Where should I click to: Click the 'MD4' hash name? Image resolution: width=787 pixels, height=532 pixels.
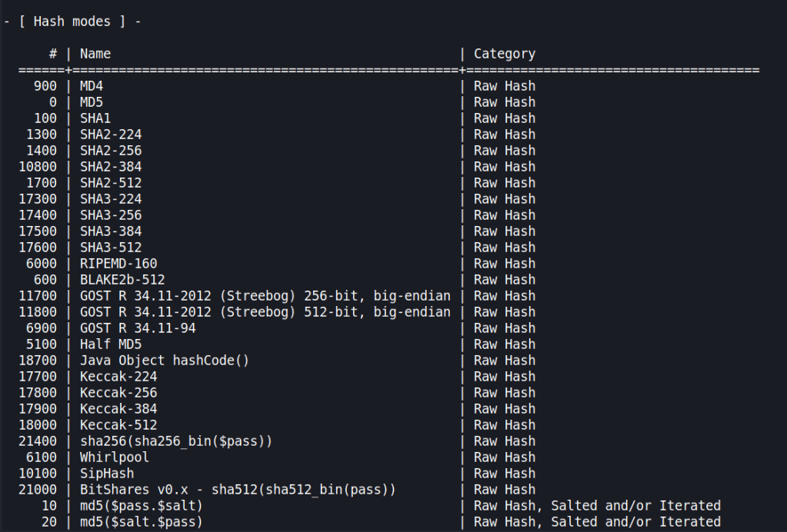[x=92, y=86]
